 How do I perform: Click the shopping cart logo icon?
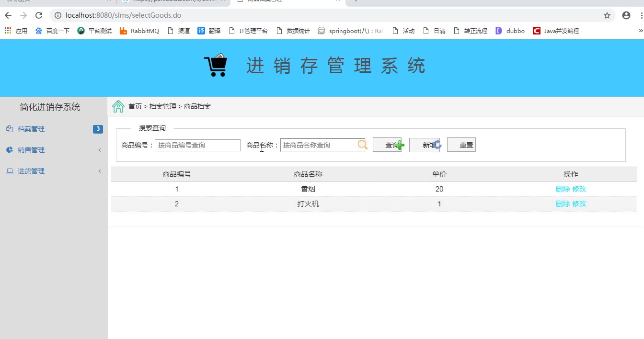tap(216, 65)
